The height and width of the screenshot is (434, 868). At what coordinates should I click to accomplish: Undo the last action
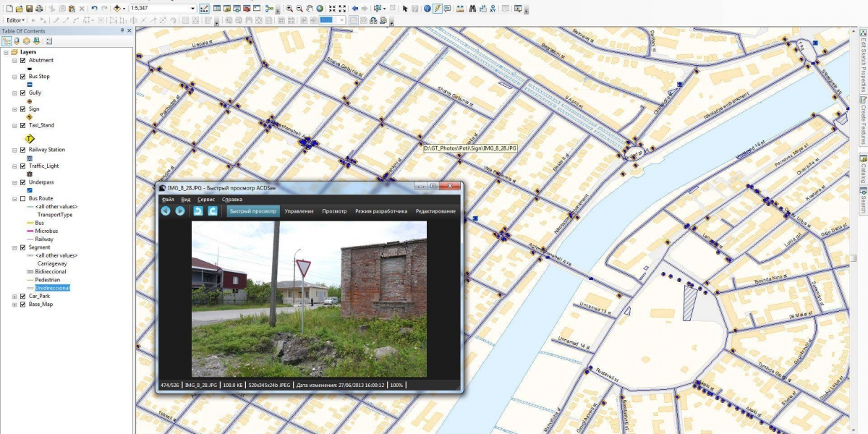[x=95, y=8]
